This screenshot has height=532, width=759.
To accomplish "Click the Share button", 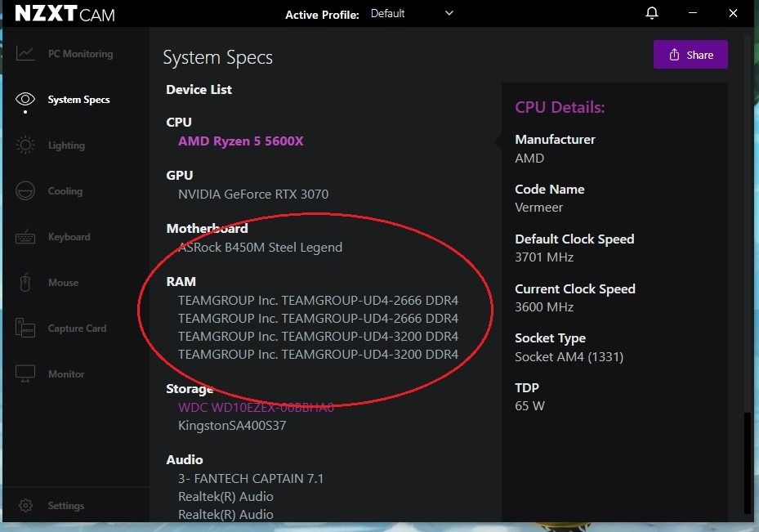I will click(x=690, y=54).
